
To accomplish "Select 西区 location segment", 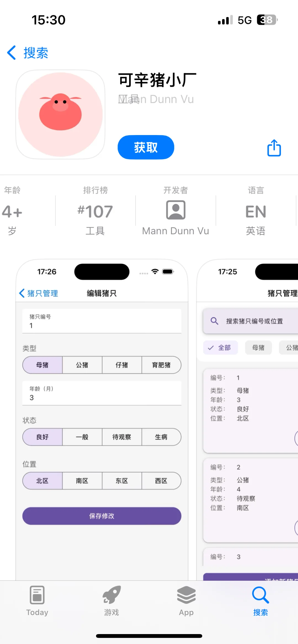I will pos(161,481).
